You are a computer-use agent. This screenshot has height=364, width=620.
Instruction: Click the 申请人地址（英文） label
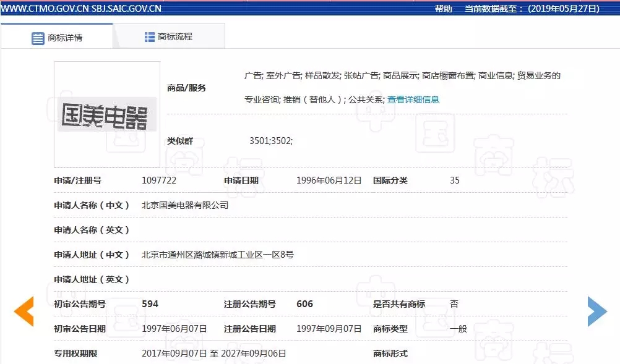pos(92,279)
